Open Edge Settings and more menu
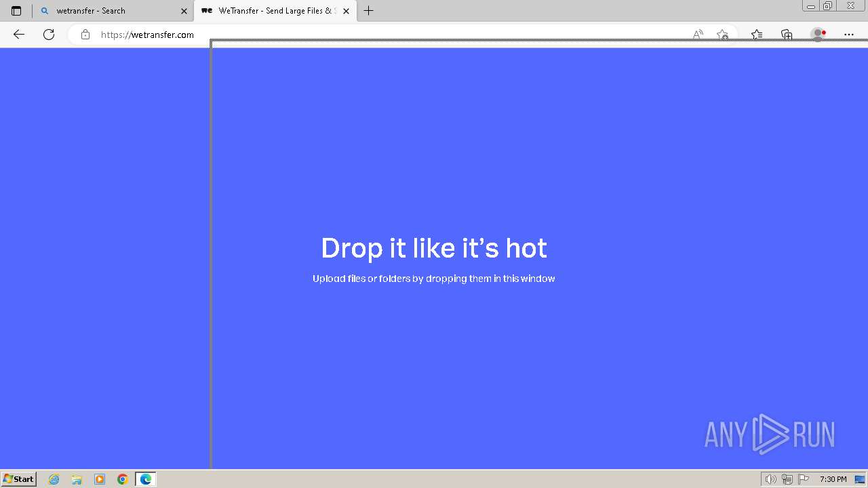The width and height of the screenshot is (868, 488). (x=849, y=35)
